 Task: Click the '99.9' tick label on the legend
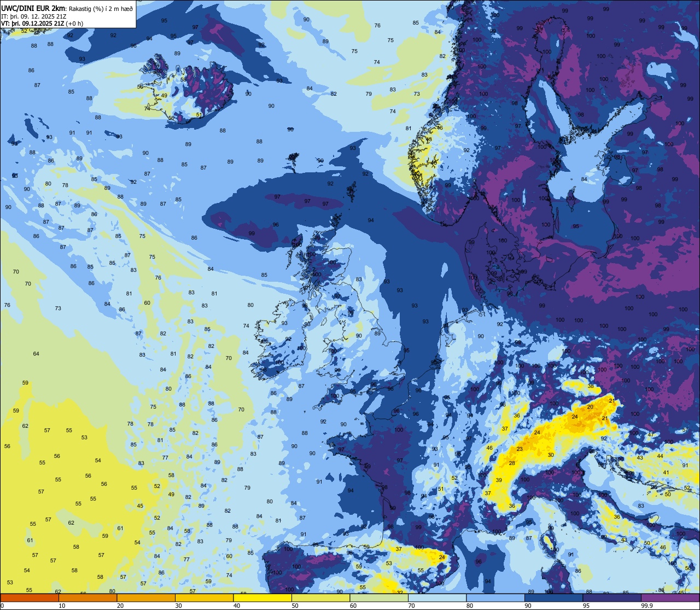click(647, 606)
